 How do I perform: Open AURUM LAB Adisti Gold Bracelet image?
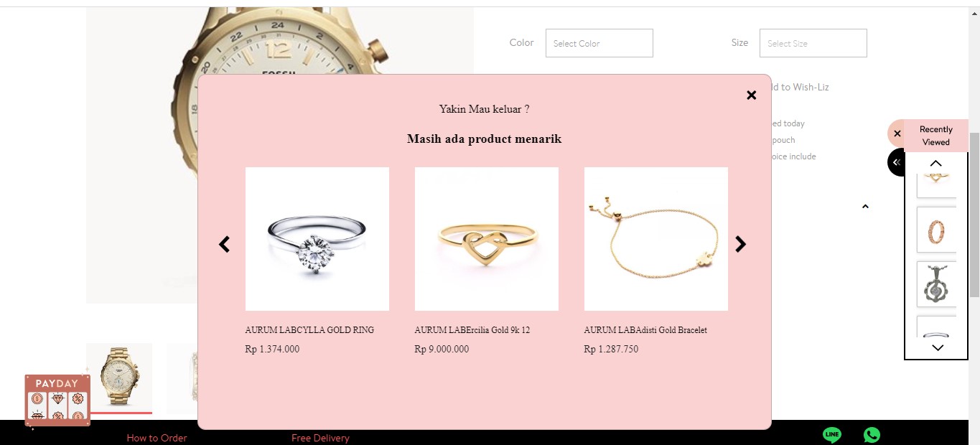656,239
